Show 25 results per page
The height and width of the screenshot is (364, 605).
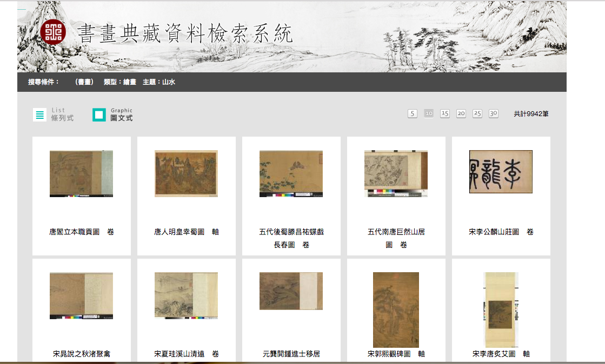tap(477, 113)
